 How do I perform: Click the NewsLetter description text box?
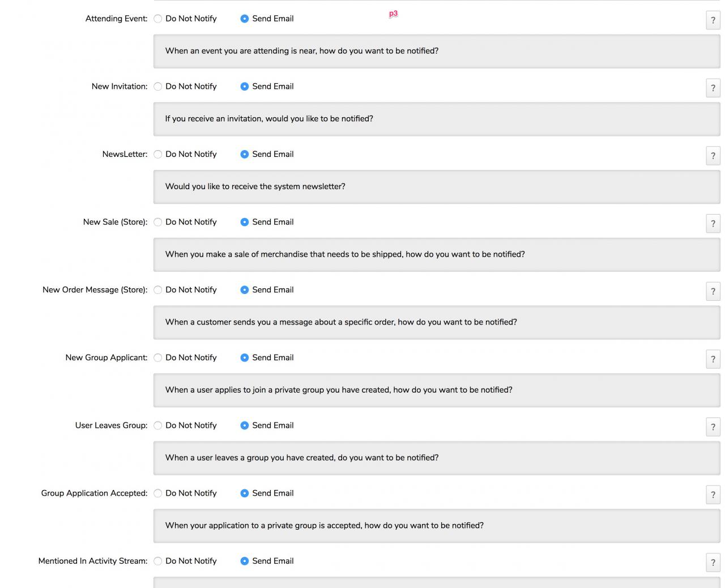point(436,186)
